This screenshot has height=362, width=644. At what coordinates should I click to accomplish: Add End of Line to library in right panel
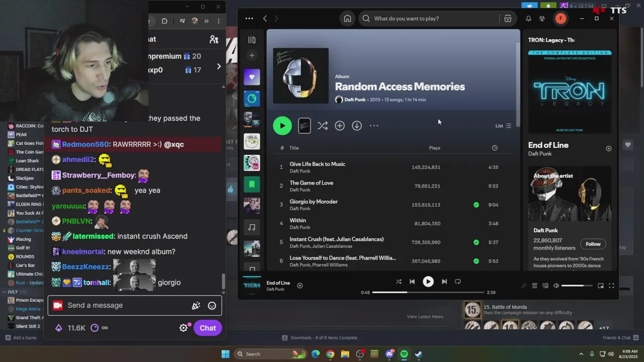(x=608, y=148)
